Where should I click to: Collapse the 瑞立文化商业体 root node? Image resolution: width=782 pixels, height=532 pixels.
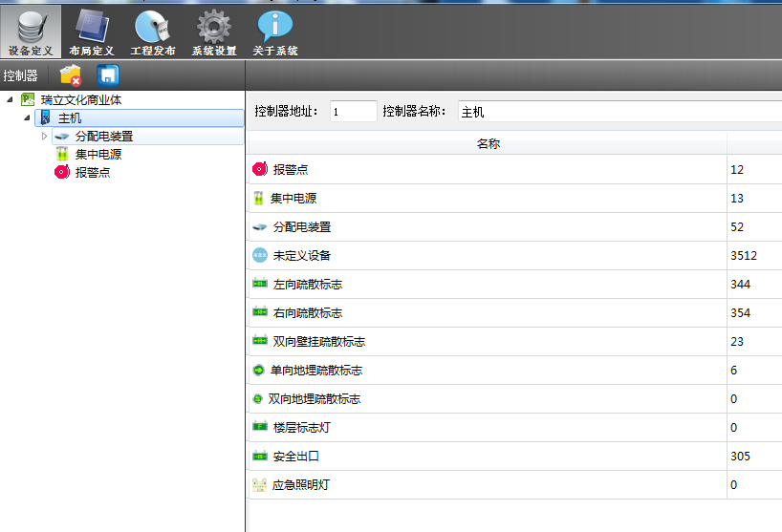click(10, 100)
